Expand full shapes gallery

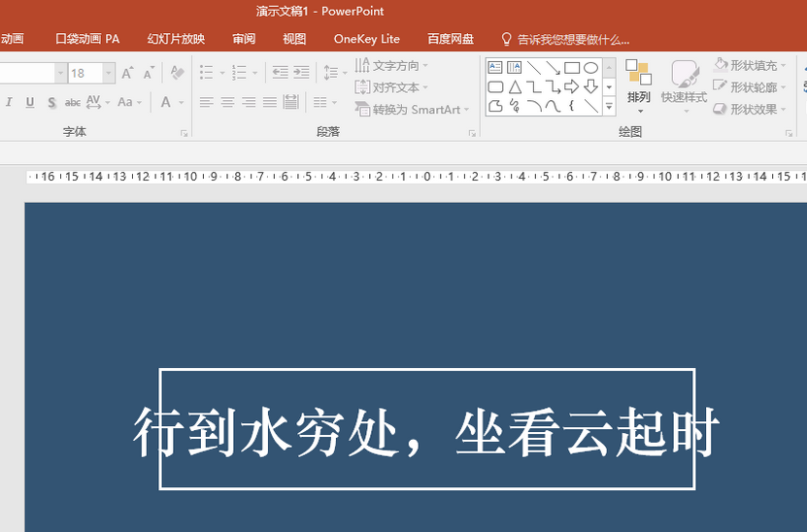click(609, 107)
